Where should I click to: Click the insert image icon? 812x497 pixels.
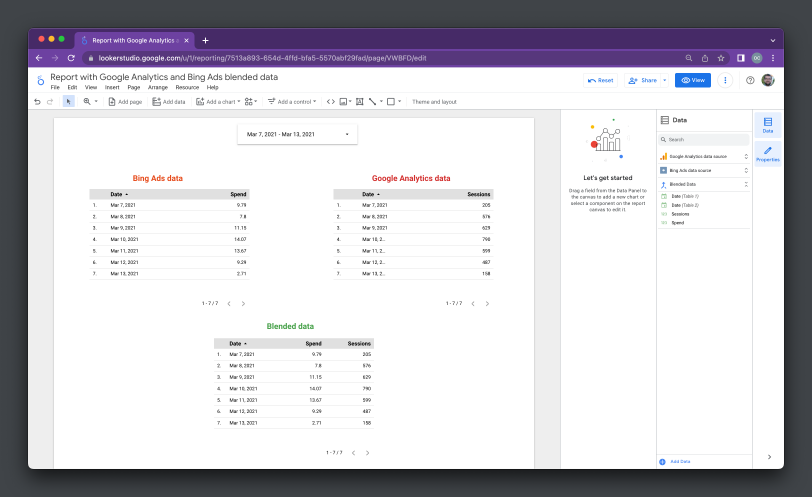[345, 102]
